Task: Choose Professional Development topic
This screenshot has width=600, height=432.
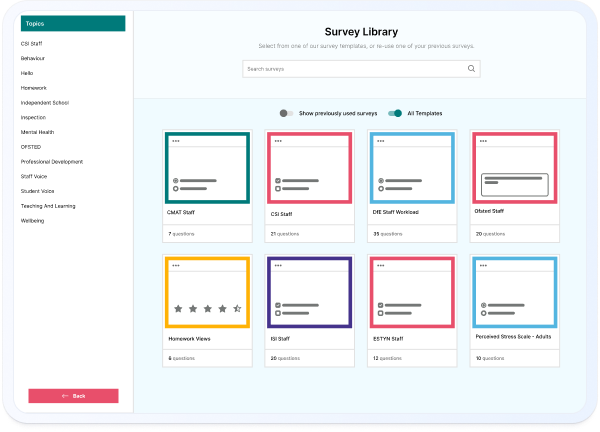Action: pos(51,161)
